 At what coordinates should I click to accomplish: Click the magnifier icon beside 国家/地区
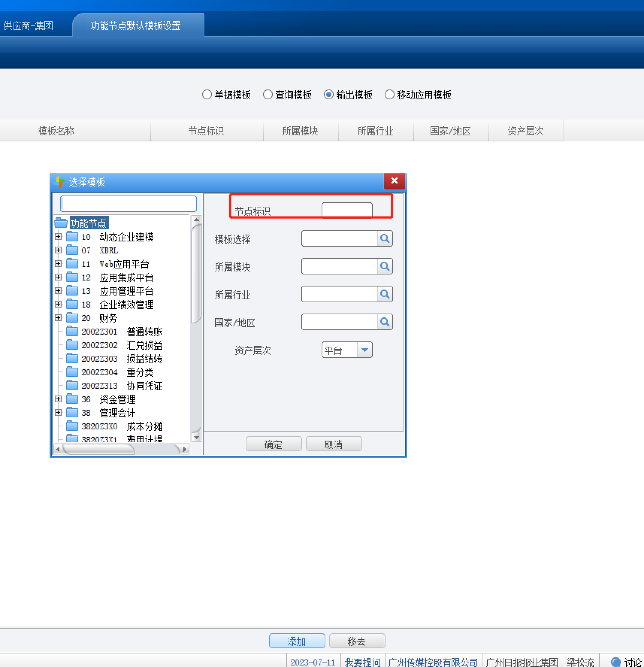pyautogui.click(x=384, y=322)
